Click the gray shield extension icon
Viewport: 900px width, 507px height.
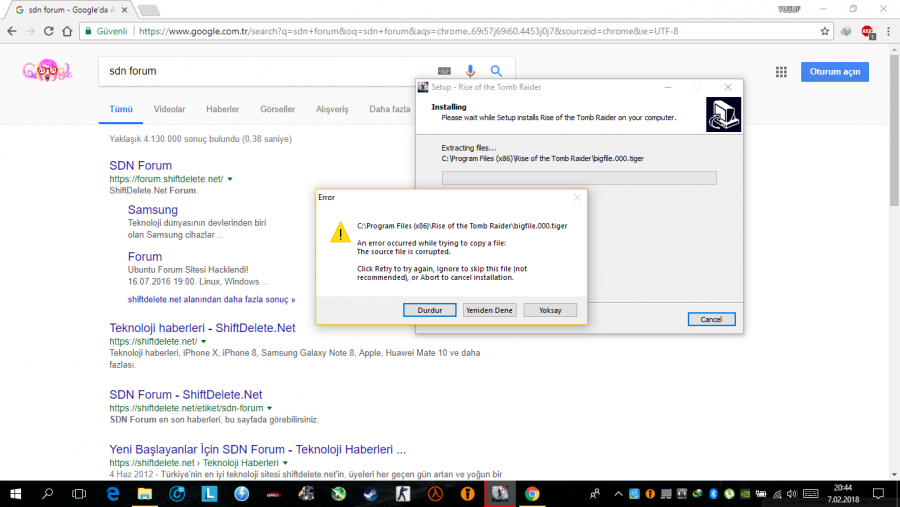click(846, 32)
